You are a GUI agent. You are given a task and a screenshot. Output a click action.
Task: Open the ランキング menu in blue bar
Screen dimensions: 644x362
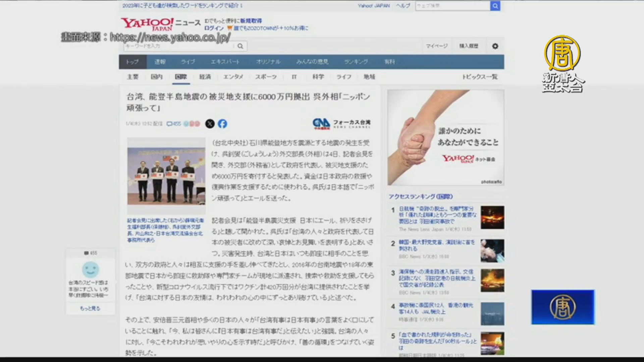click(356, 62)
